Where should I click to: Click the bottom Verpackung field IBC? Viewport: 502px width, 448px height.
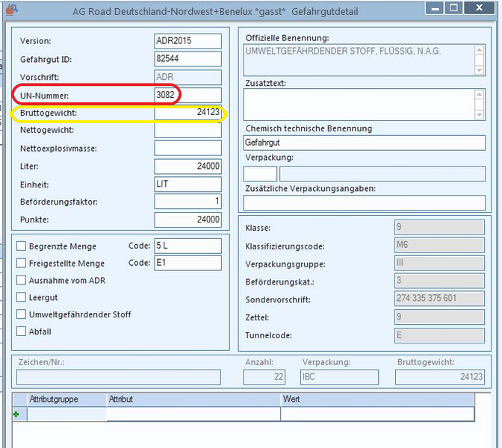click(x=339, y=377)
